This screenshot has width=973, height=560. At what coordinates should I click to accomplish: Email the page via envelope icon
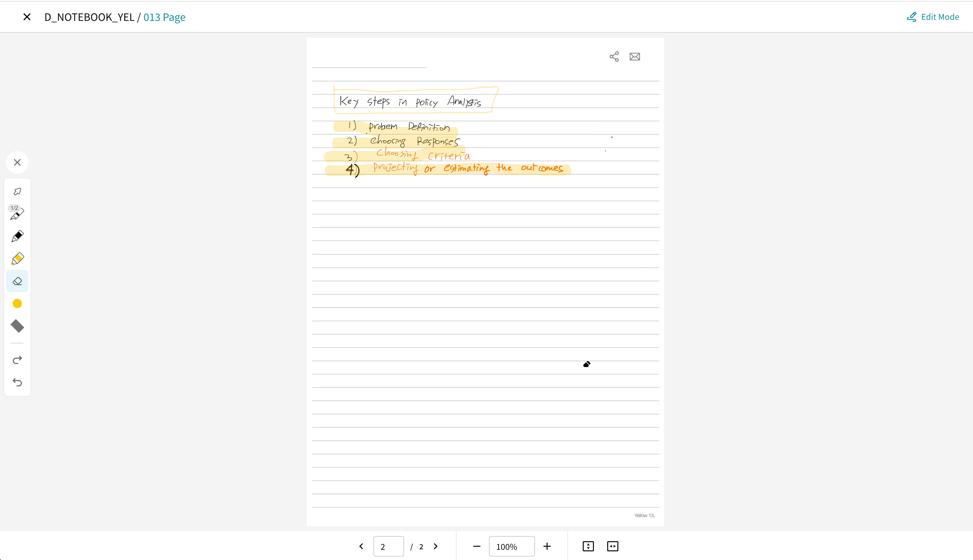tap(635, 57)
